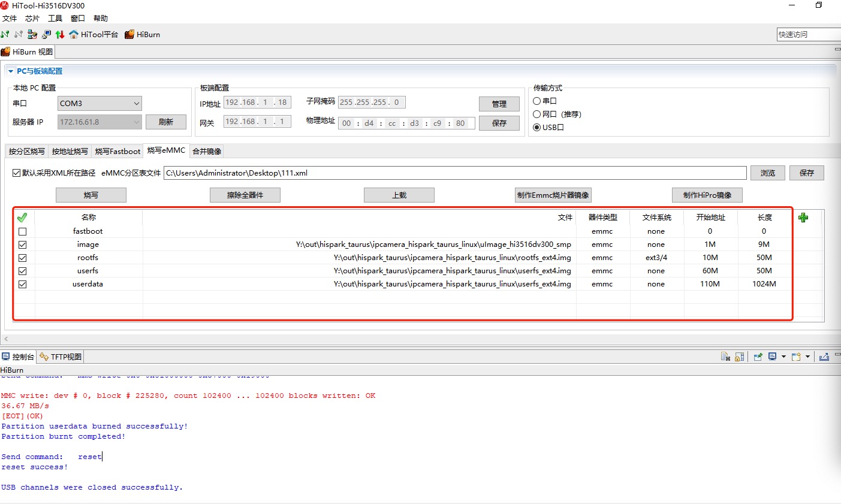The height and width of the screenshot is (504, 841).
Task: Minimize the console panel
Action: coord(838,354)
